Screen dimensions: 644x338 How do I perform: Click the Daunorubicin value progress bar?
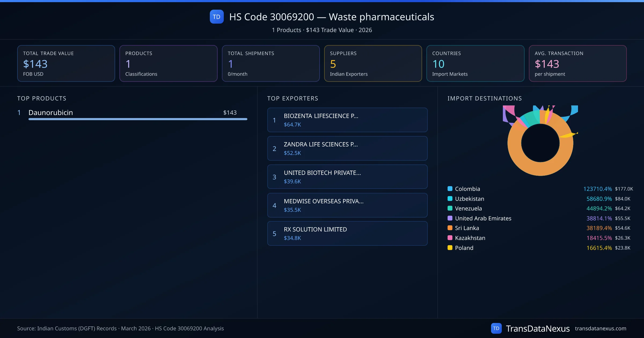click(137, 119)
